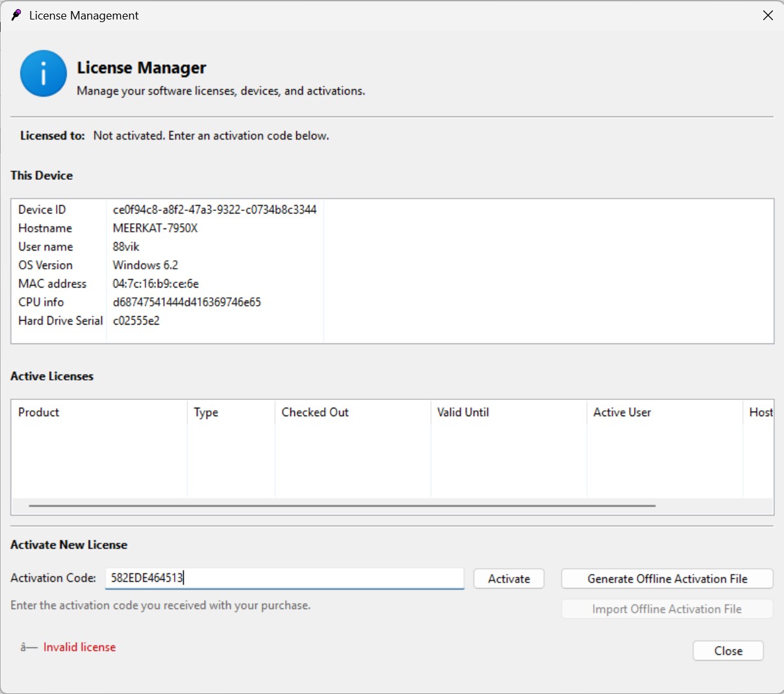Screen dimensions: 784x694
Task: Click the Activate New License section heading
Action: (x=69, y=545)
